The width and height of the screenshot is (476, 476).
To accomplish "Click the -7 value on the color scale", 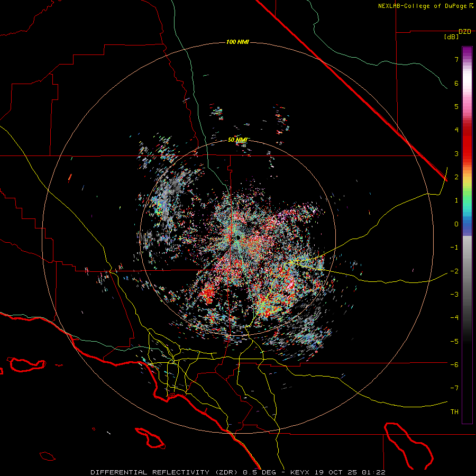I will pos(454,388).
